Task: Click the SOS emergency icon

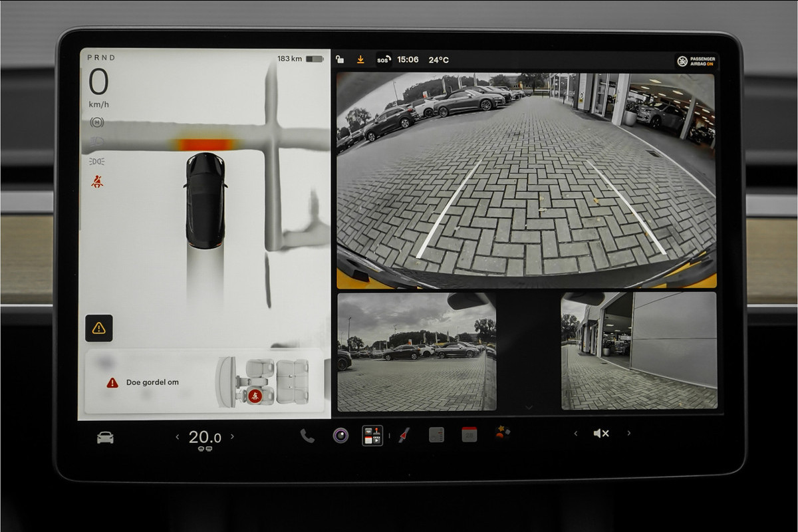Action: click(x=384, y=60)
